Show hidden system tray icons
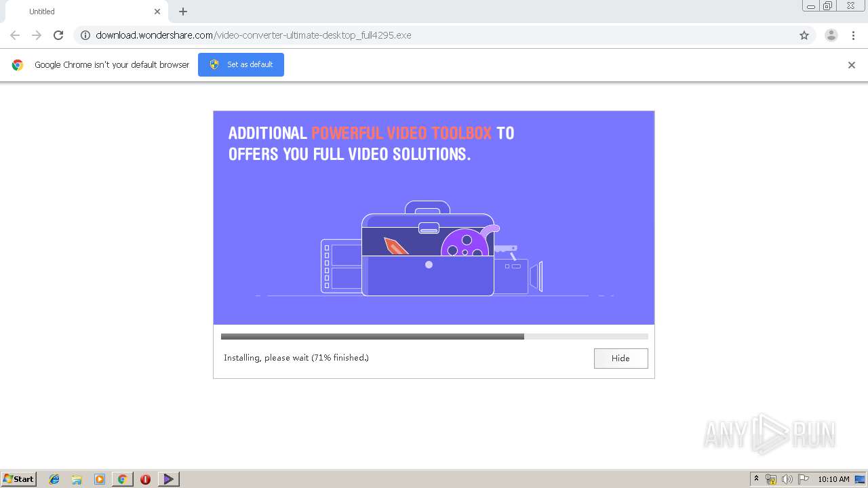868x488 pixels. pos(756,479)
